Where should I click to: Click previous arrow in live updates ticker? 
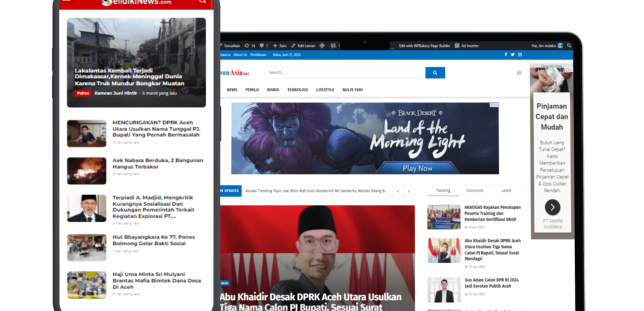click(x=398, y=191)
